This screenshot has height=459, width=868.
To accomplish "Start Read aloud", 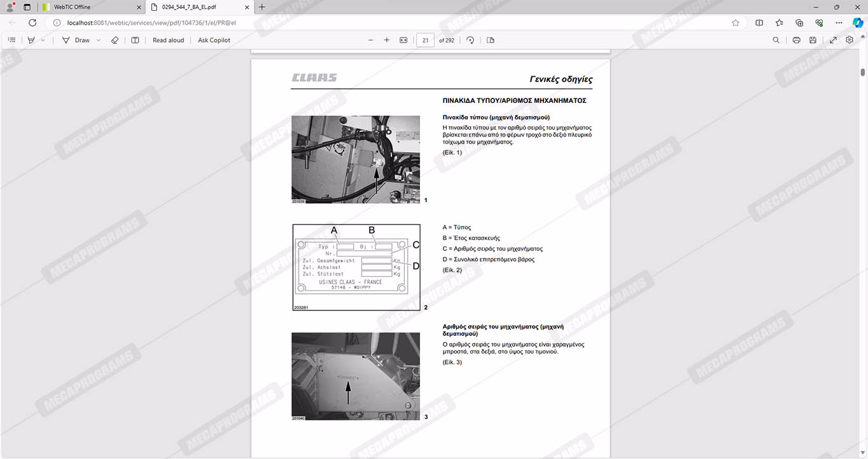I will 168,40.
